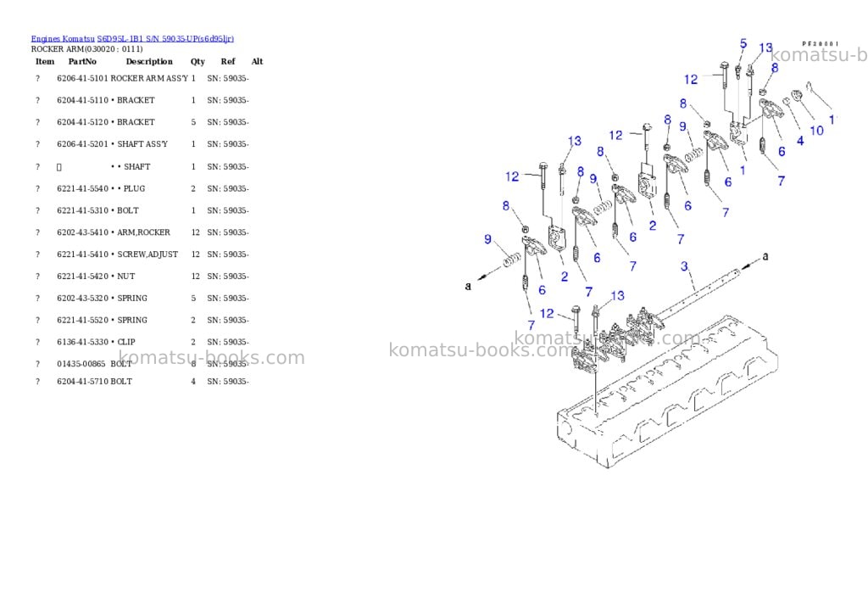868x615 pixels.
Task: Click the "Ref" column header
Action: coord(228,61)
